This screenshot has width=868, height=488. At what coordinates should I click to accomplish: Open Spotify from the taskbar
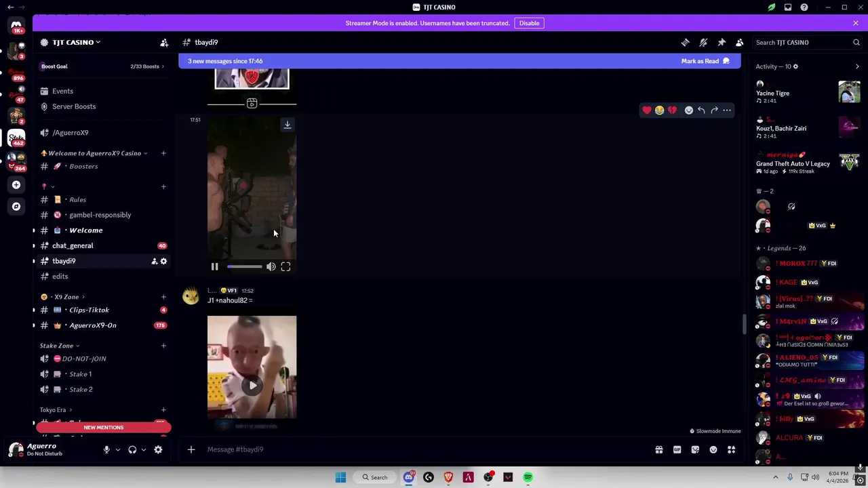click(x=528, y=477)
